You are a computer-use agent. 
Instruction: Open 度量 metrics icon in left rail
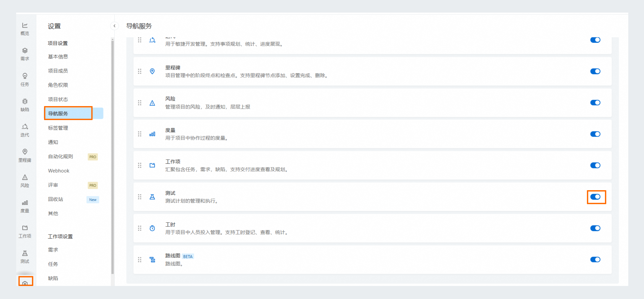click(x=25, y=206)
